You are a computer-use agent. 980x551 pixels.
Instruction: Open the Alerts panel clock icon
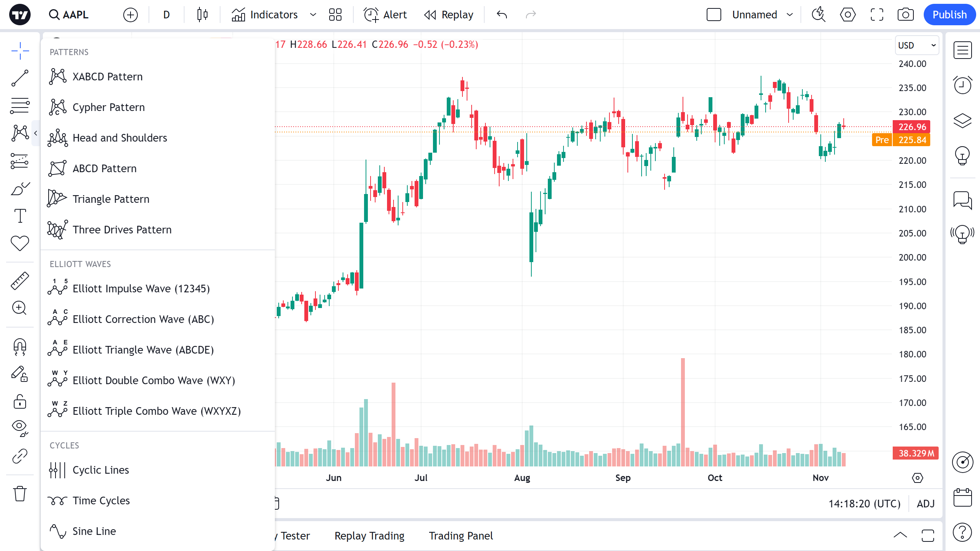pos(962,85)
